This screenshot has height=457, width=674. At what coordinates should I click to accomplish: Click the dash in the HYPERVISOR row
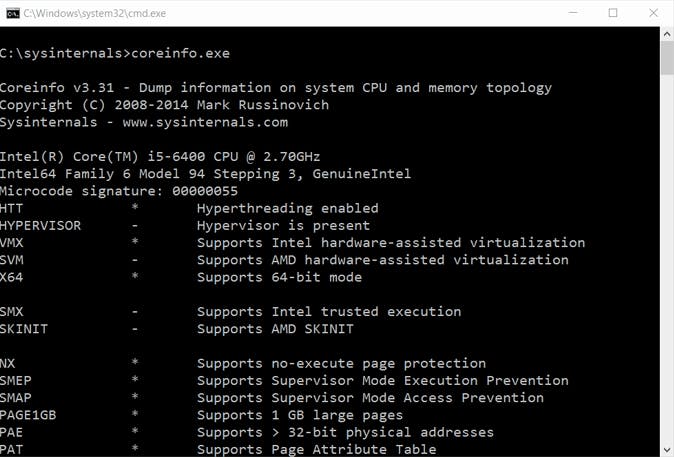coord(134,226)
